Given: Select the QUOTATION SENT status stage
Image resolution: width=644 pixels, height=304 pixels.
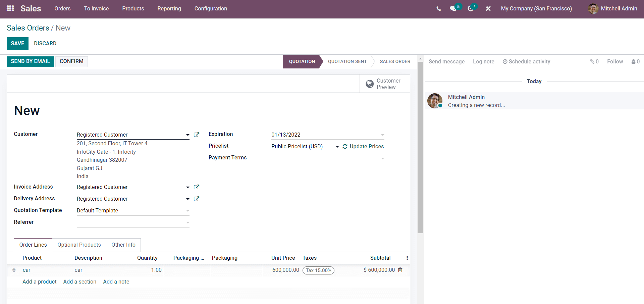Looking at the screenshot, I should tap(347, 61).
